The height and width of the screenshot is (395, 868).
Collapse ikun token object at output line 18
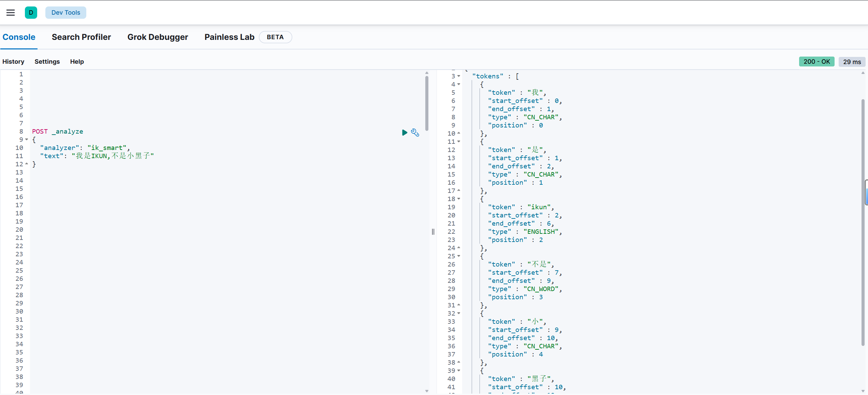459,199
